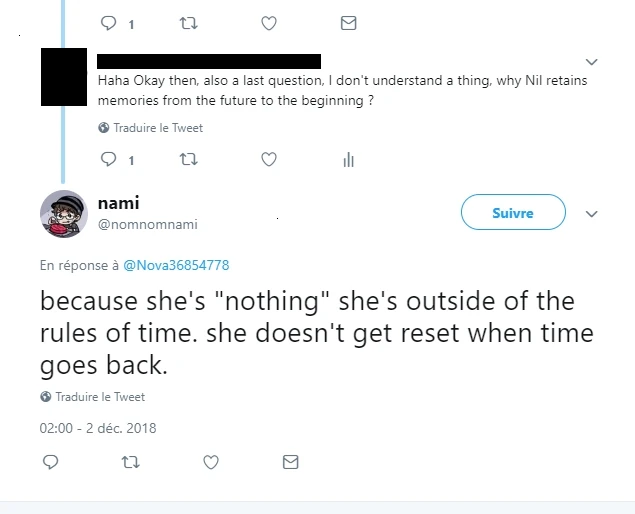
Task: Translate the Nil question tweet
Action: [x=157, y=128]
